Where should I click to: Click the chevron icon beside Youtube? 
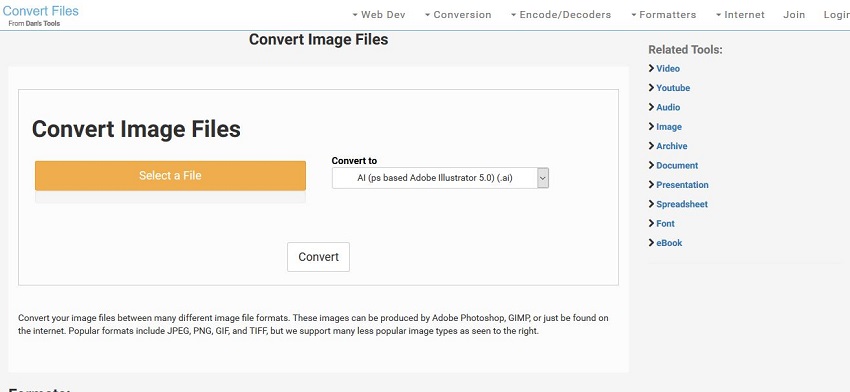pyautogui.click(x=652, y=88)
